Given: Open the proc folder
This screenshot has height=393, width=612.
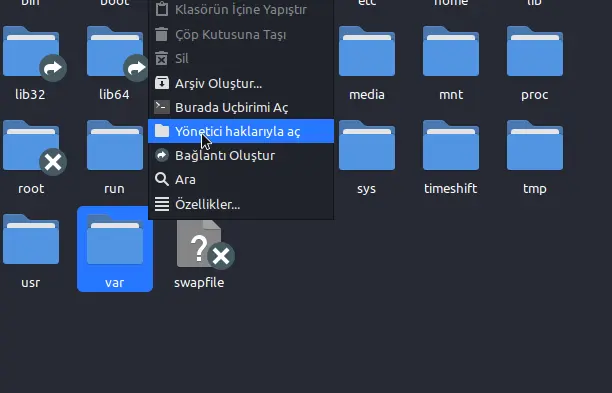Looking at the screenshot, I should coord(535,51).
